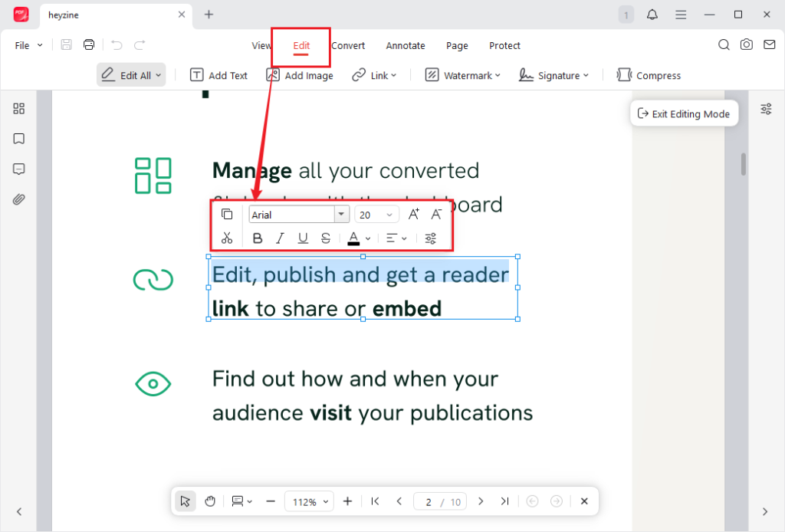Open the Arial font family dropdown
The height and width of the screenshot is (532, 785).
point(341,214)
